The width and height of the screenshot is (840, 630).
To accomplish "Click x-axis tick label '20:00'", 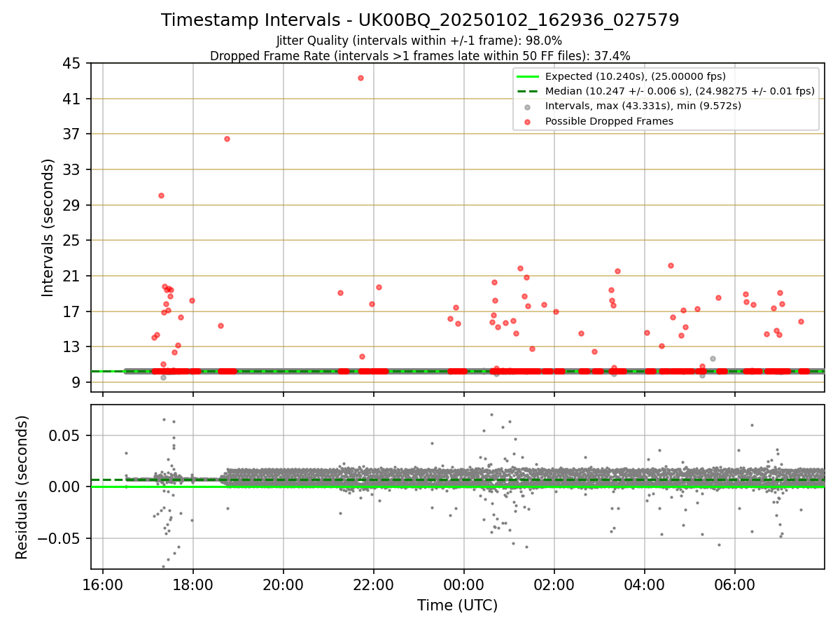I will 283,584.
